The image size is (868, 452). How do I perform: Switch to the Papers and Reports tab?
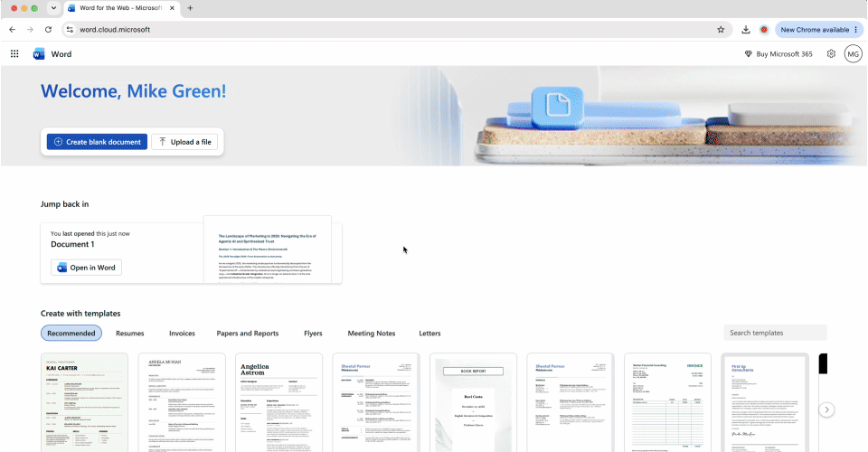[x=248, y=333]
